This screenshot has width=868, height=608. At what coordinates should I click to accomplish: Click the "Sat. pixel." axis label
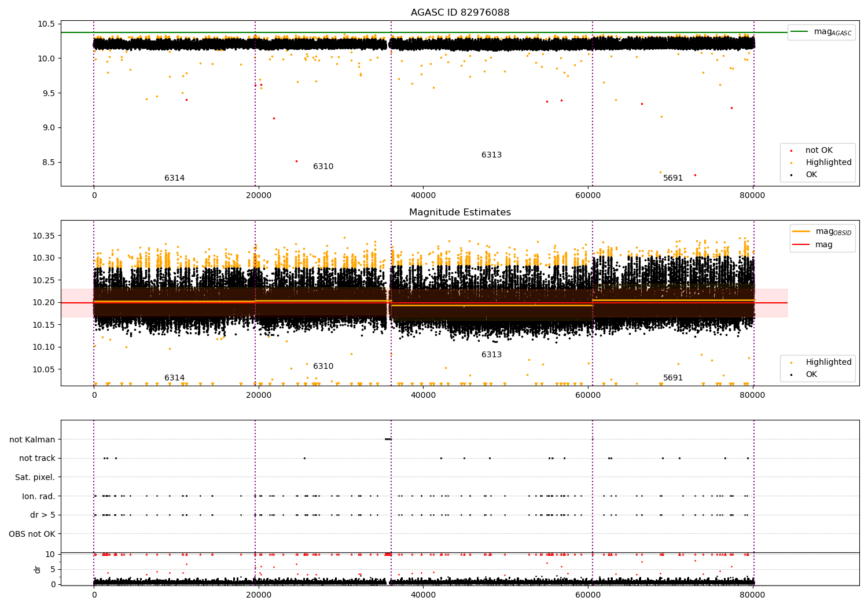click(x=35, y=478)
